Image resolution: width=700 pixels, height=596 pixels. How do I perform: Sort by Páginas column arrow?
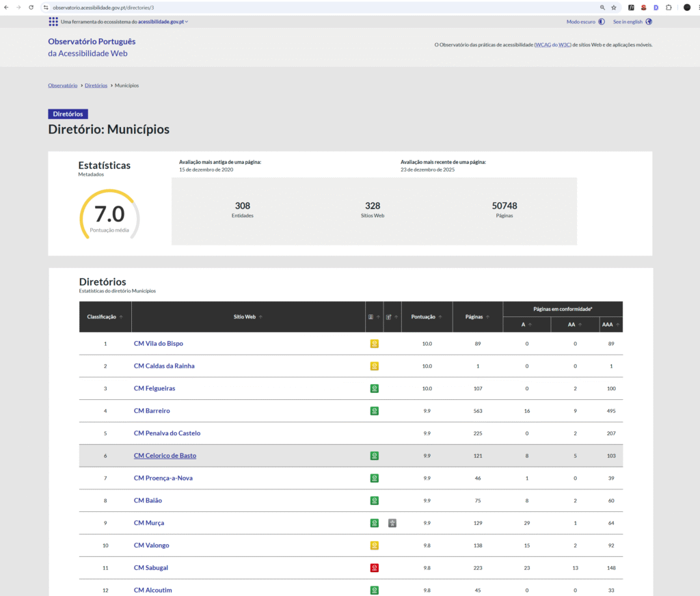[x=487, y=317]
